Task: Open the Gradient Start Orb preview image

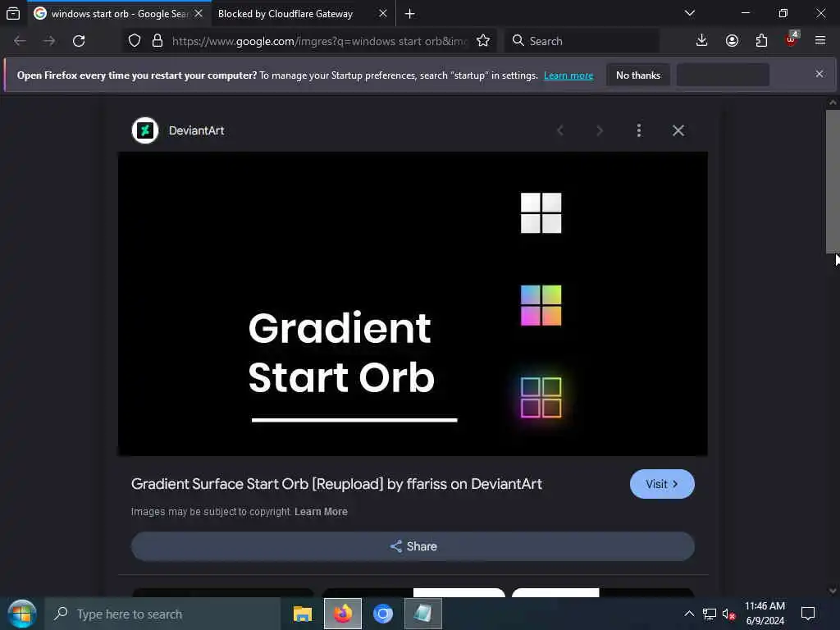Action: click(413, 304)
